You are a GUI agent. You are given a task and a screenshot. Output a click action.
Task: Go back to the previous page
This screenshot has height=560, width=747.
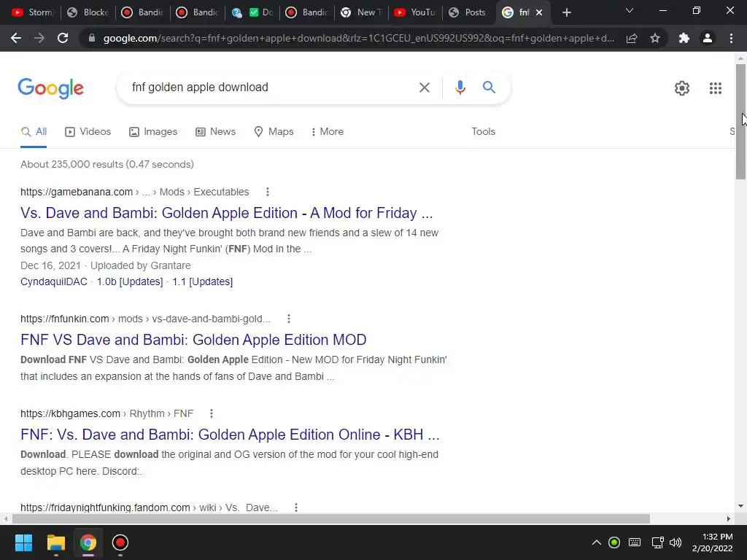click(x=16, y=38)
